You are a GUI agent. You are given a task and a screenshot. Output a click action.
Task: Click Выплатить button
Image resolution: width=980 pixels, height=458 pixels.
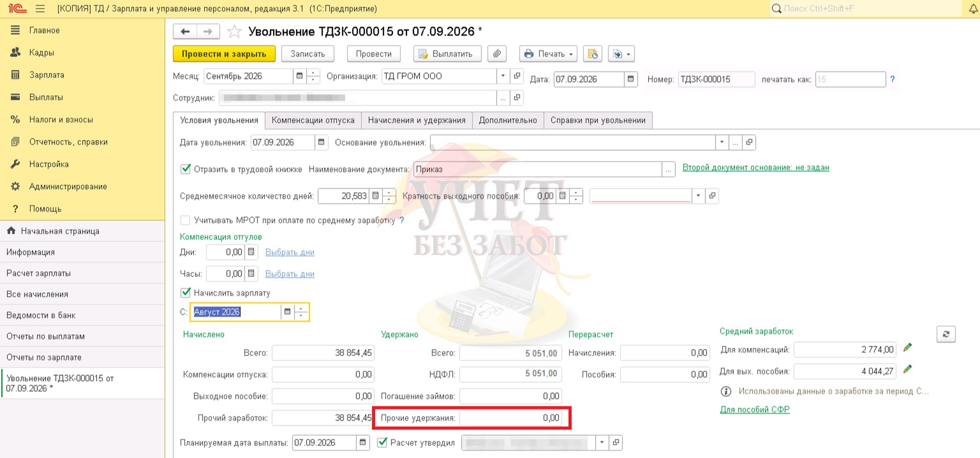pyautogui.click(x=448, y=54)
